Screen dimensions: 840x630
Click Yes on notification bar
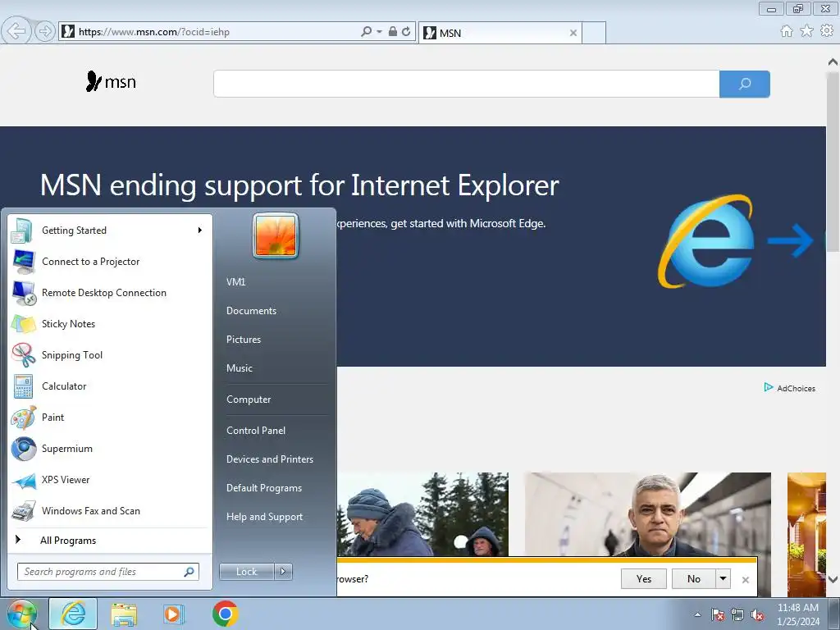(x=644, y=578)
